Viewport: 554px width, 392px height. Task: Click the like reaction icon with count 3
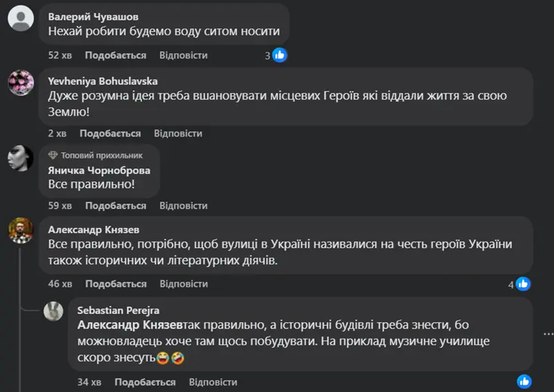(x=280, y=55)
